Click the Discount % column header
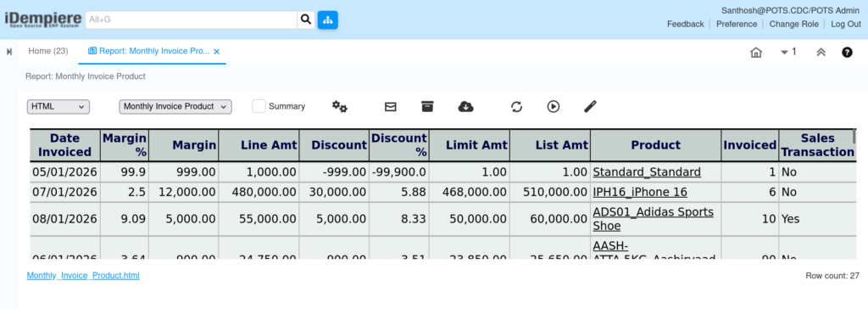Image resolution: width=868 pixels, height=309 pixels. coord(398,145)
